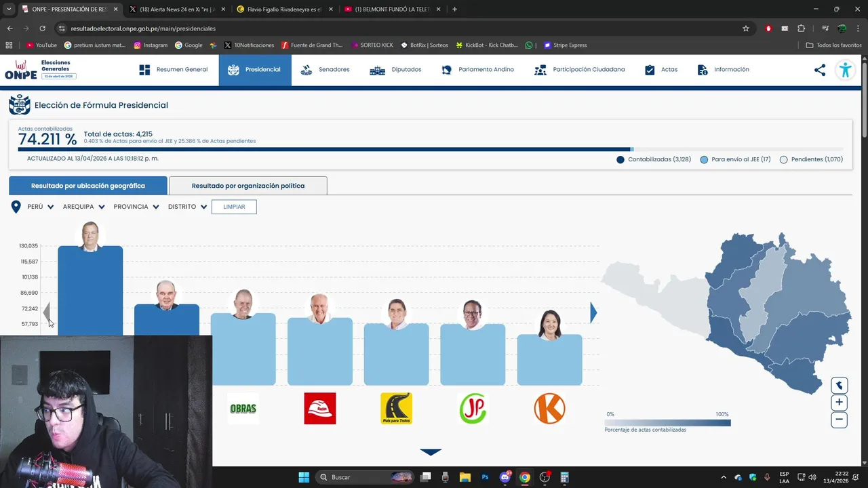The image size is (868, 488).
Task: Click the JP party logo
Action: click(x=473, y=409)
